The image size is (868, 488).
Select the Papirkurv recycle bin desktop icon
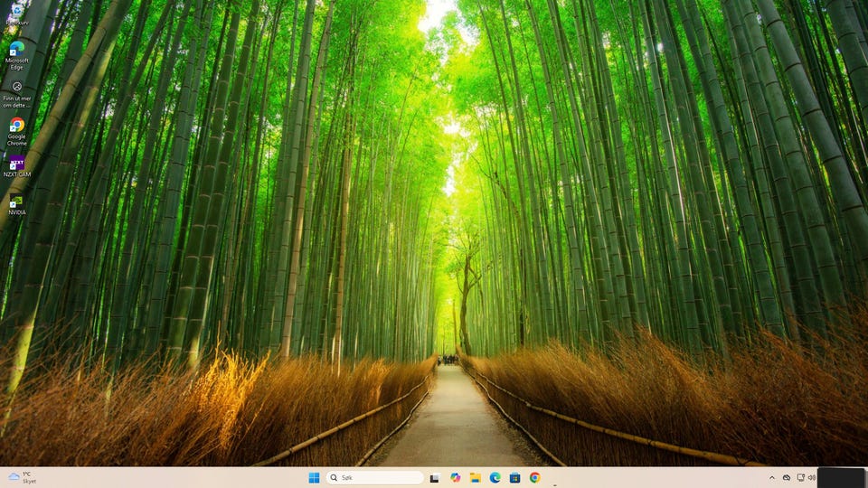tap(16, 15)
